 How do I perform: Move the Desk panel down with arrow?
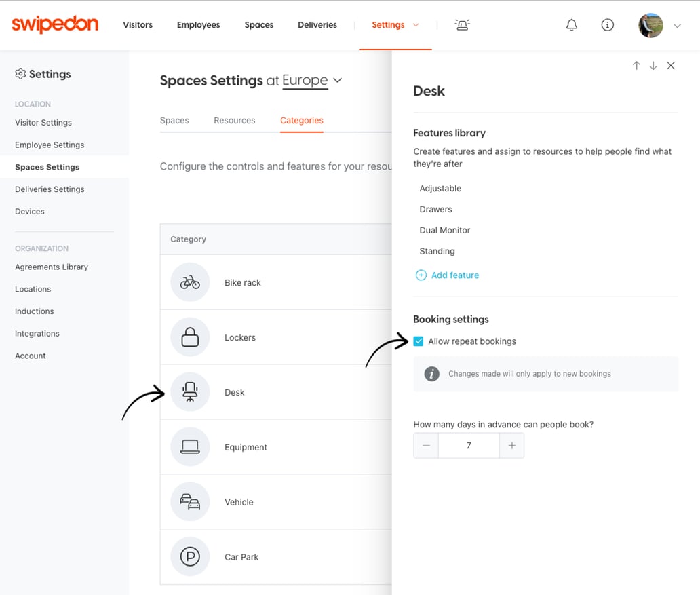tap(653, 65)
